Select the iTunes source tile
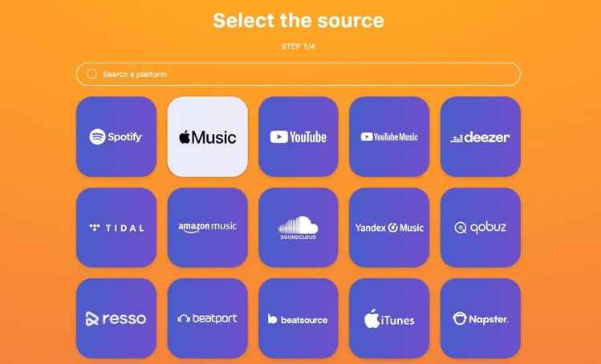This screenshot has height=364, width=601. coord(389,318)
